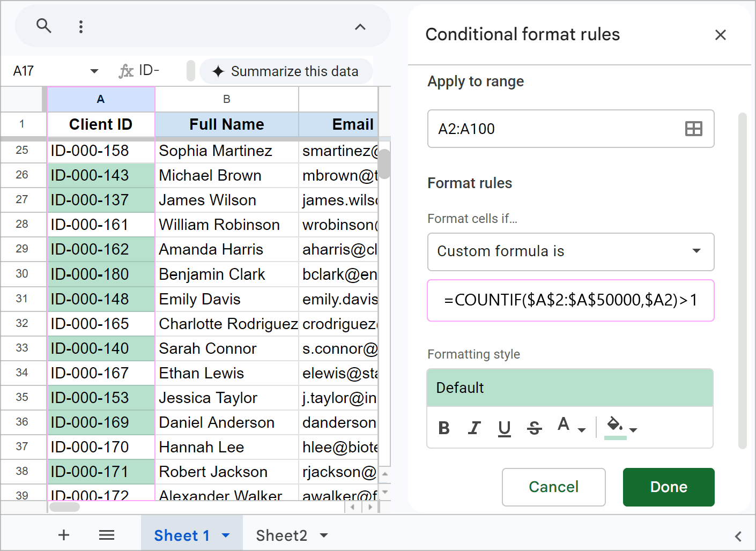
Task: Select cell William Robinson
Action: [x=227, y=225]
